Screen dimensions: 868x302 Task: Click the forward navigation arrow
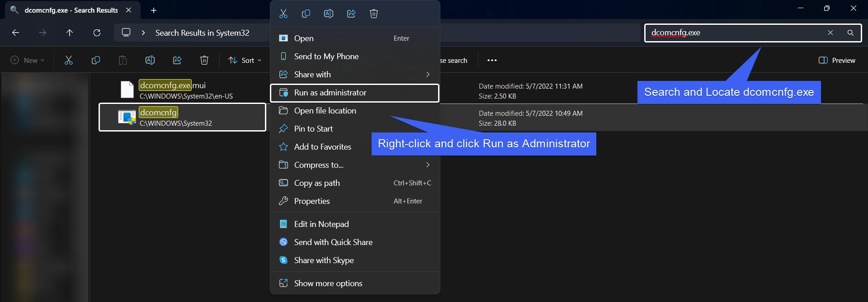tap(42, 33)
